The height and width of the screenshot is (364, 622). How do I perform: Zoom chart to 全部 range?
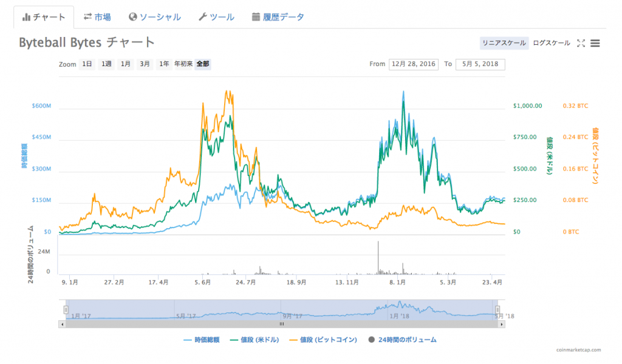pyautogui.click(x=202, y=64)
